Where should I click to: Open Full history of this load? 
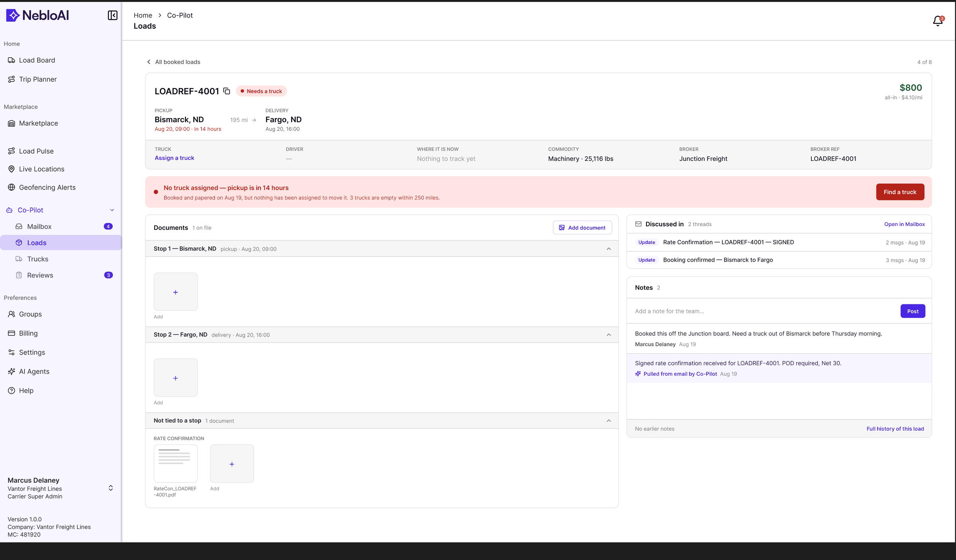pyautogui.click(x=895, y=429)
